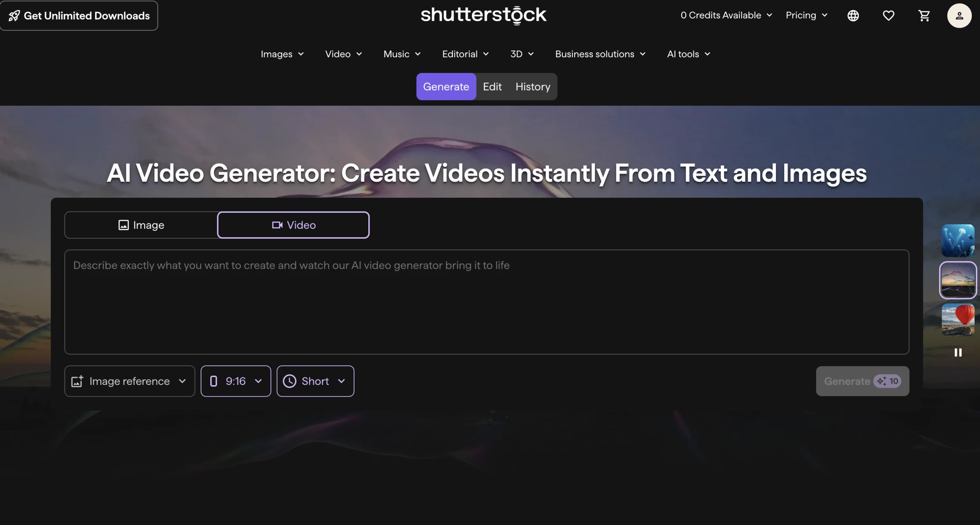This screenshot has width=980, height=525.
Task: Open the Short duration dropdown
Action: pyautogui.click(x=315, y=381)
